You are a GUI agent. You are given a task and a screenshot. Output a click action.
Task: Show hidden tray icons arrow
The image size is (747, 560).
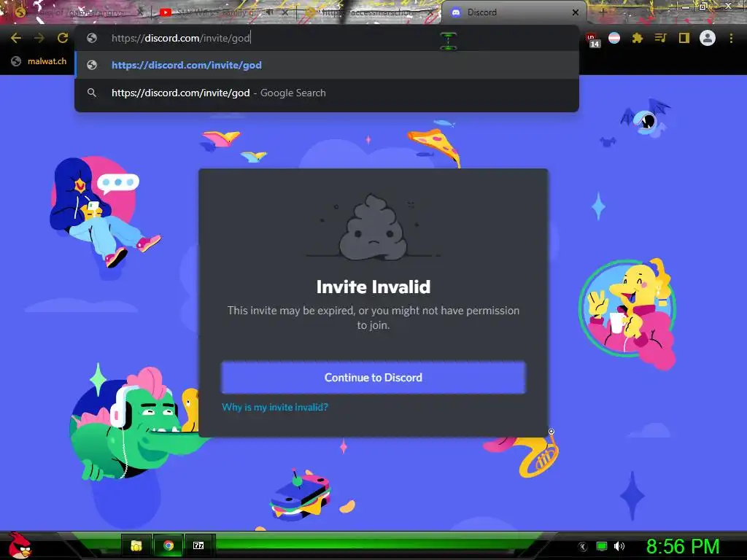(x=582, y=547)
